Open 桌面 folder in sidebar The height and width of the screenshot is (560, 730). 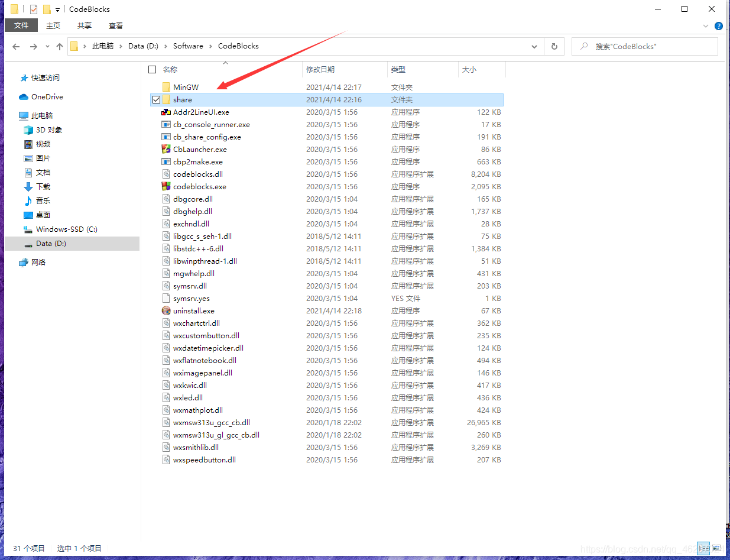coord(43,215)
